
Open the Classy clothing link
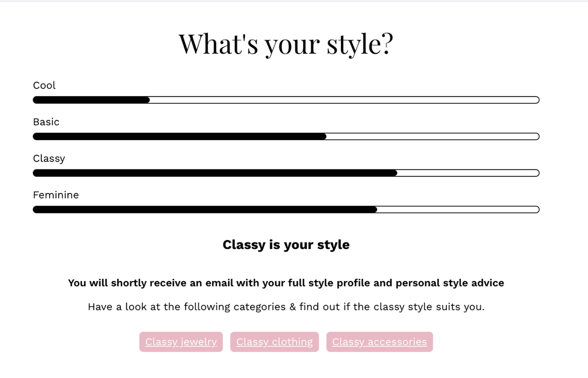275,342
